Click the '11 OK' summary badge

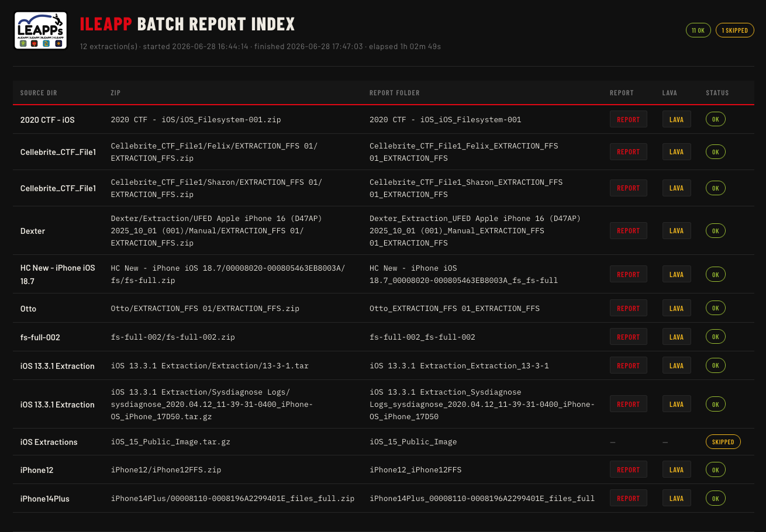click(x=698, y=30)
